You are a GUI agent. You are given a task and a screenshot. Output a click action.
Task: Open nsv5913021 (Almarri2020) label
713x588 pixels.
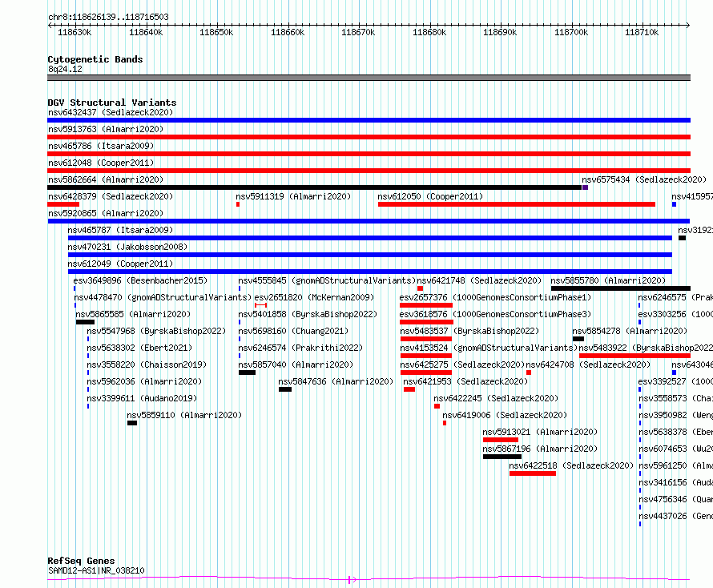point(540,432)
